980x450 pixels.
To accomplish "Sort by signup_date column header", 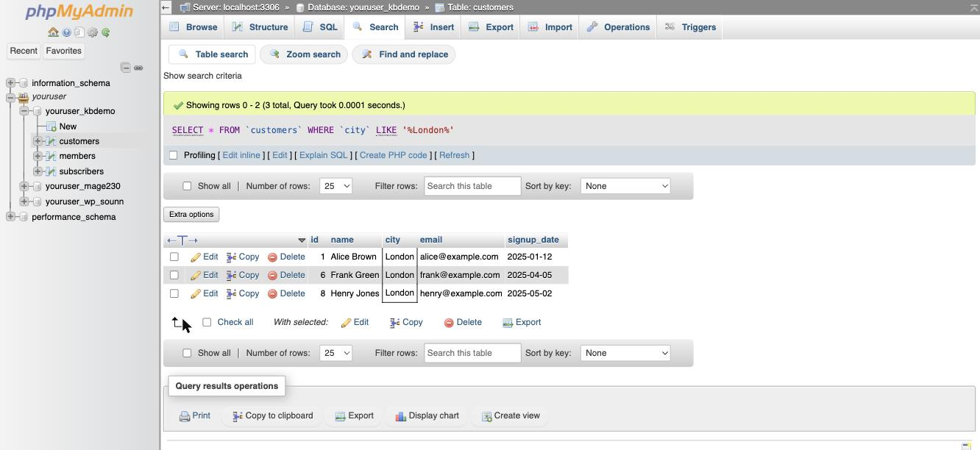I will [x=533, y=240].
